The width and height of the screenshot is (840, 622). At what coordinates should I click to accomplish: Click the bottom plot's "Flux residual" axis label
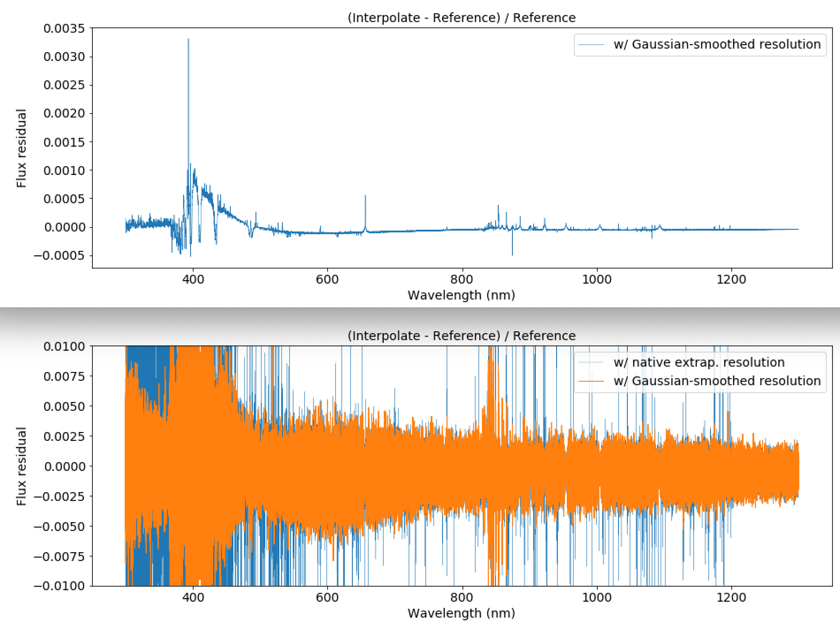tap(22, 466)
